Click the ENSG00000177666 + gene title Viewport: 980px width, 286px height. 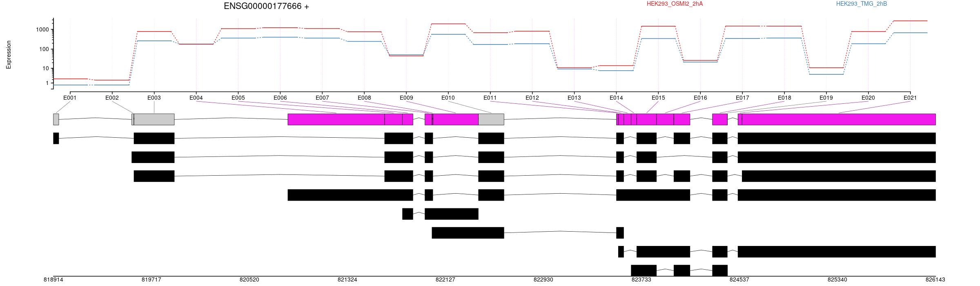[266, 6]
